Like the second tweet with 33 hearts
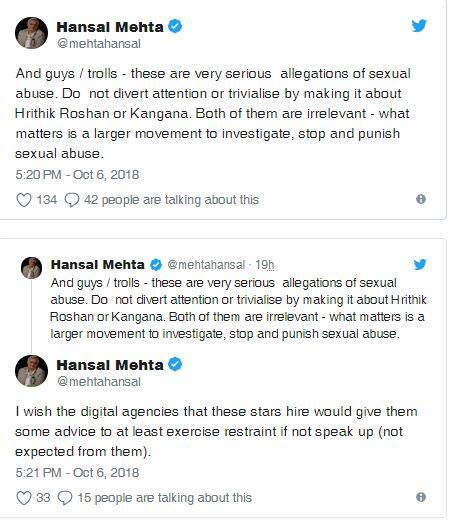 coord(24,498)
